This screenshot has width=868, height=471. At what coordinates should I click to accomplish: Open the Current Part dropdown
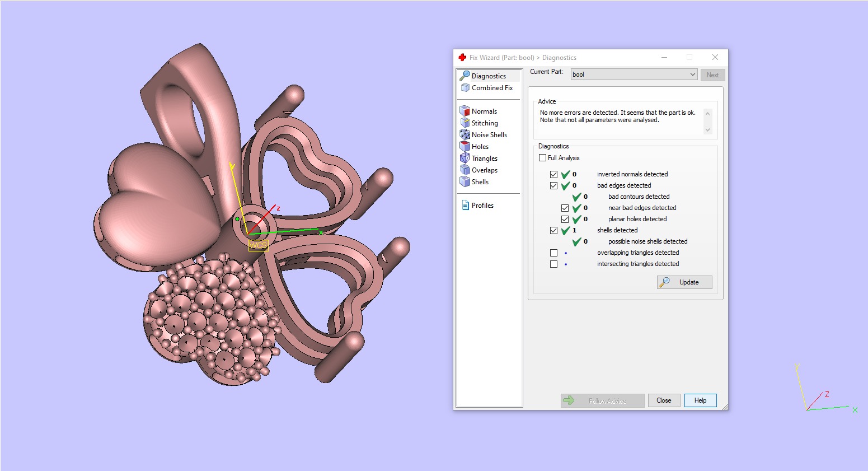tap(634, 74)
